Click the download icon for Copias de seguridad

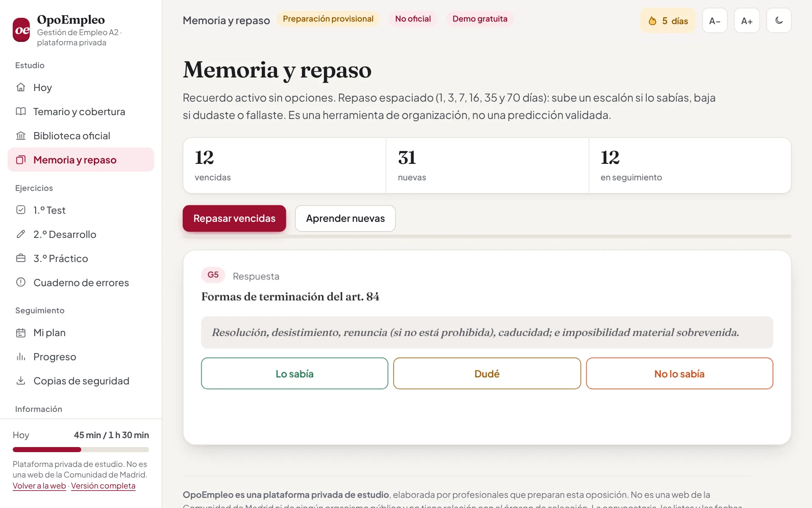pyautogui.click(x=21, y=381)
